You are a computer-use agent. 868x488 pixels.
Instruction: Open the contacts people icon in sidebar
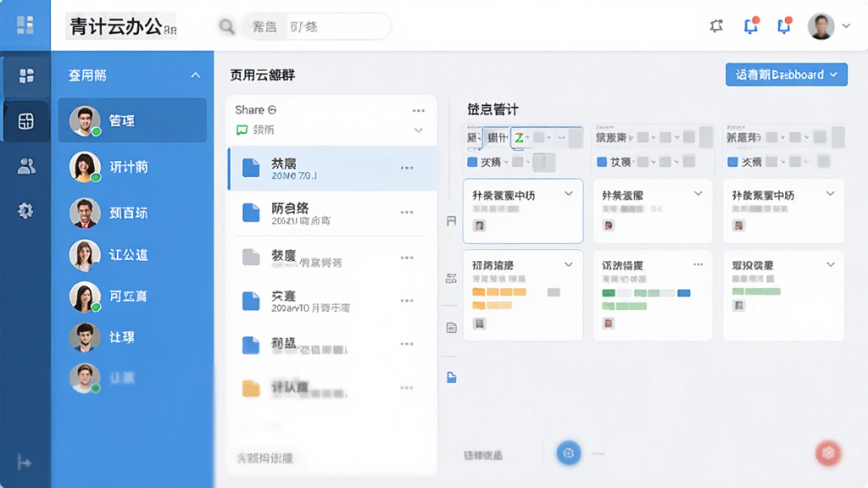tap(26, 166)
